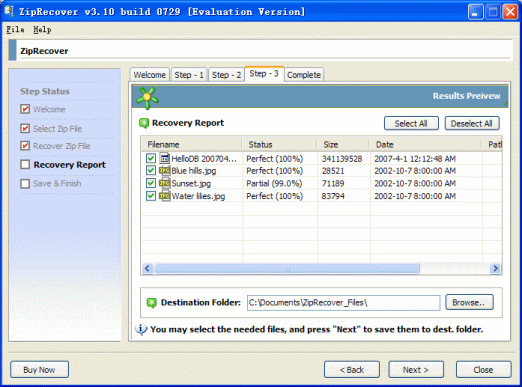The height and width of the screenshot is (387, 522).
Task: Select the size value 83794
Action: point(333,196)
